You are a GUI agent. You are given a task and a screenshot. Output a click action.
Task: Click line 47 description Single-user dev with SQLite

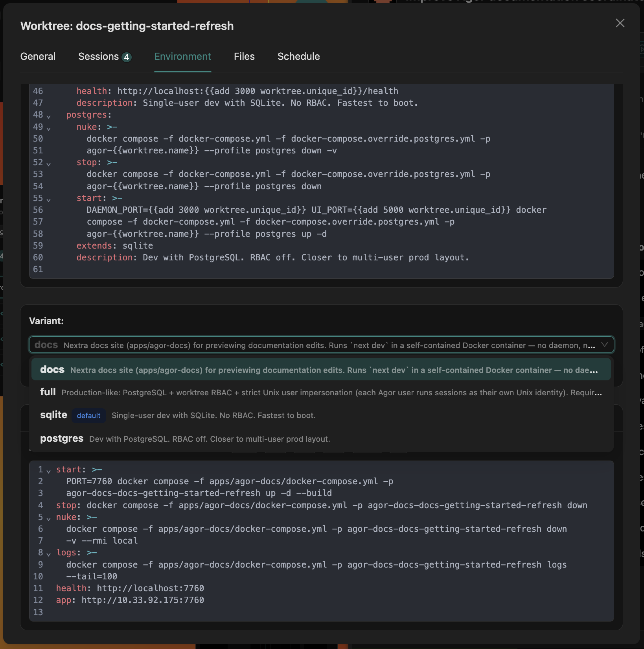(x=247, y=103)
